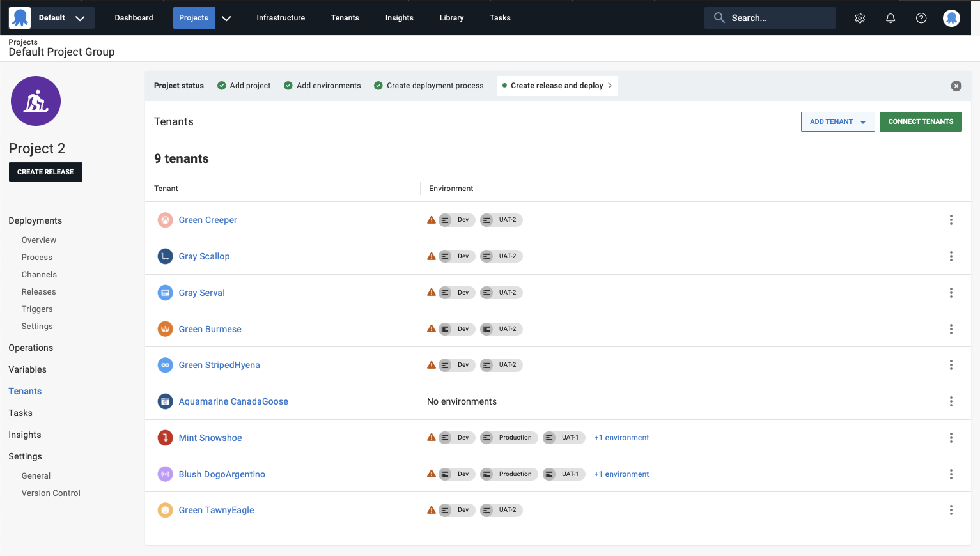Image resolution: width=980 pixels, height=556 pixels.
Task: Open the notifications bell
Action: click(891, 18)
